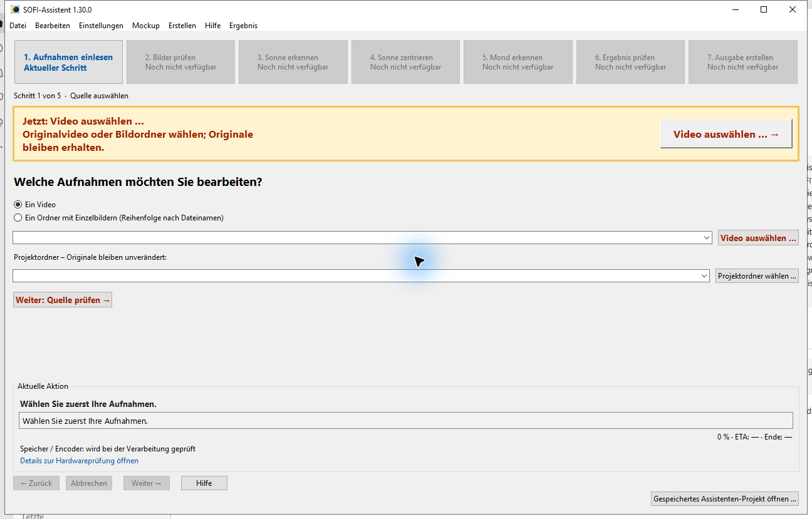Open the Ergebnis menu
812x519 pixels.
pos(243,26)
